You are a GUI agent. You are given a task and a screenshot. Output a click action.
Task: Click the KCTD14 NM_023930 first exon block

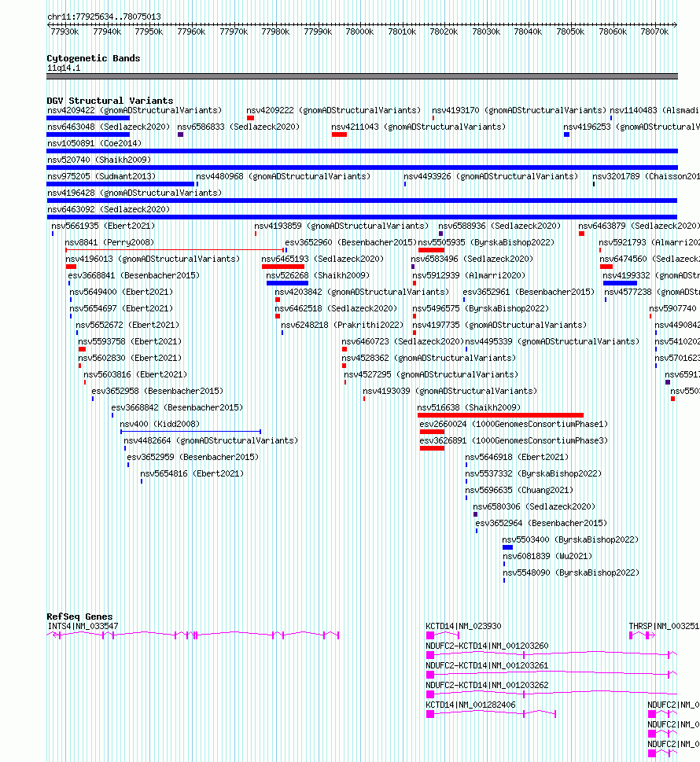pyautogui.click(x=430, y=635)
